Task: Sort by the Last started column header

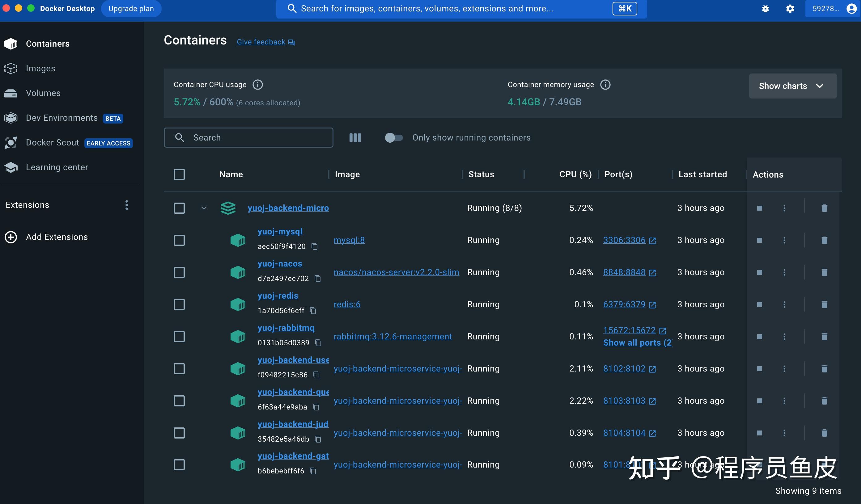Action: 702,174
